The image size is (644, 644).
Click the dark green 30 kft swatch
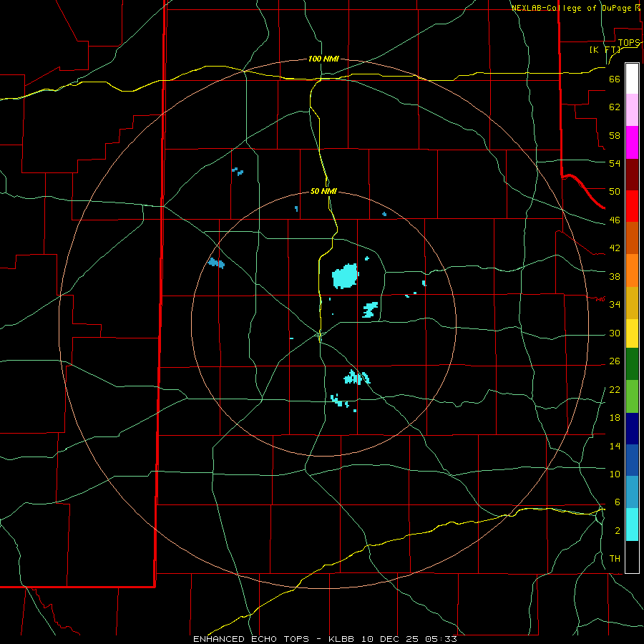pyautogui.click(x=632, y=364)
